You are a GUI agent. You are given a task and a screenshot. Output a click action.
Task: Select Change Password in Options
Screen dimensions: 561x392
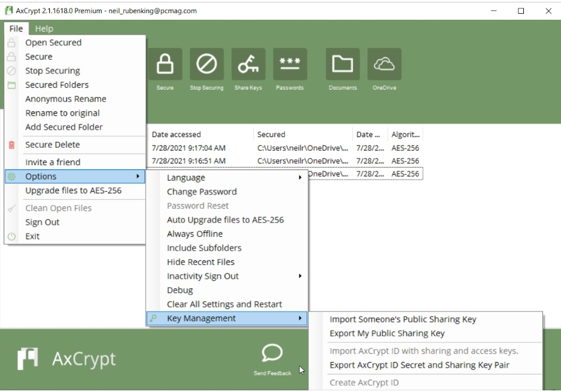[202, 192]
